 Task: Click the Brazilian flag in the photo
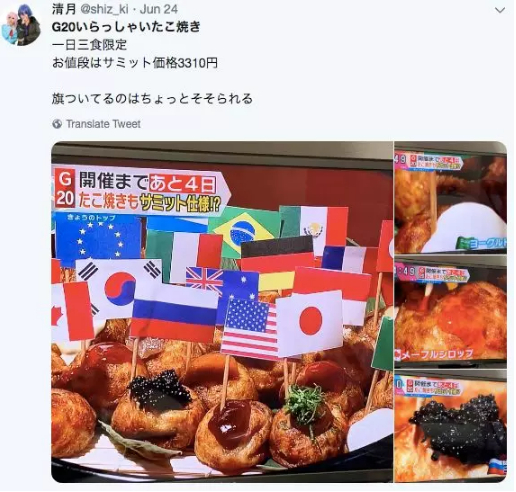[x=243, y=230]
